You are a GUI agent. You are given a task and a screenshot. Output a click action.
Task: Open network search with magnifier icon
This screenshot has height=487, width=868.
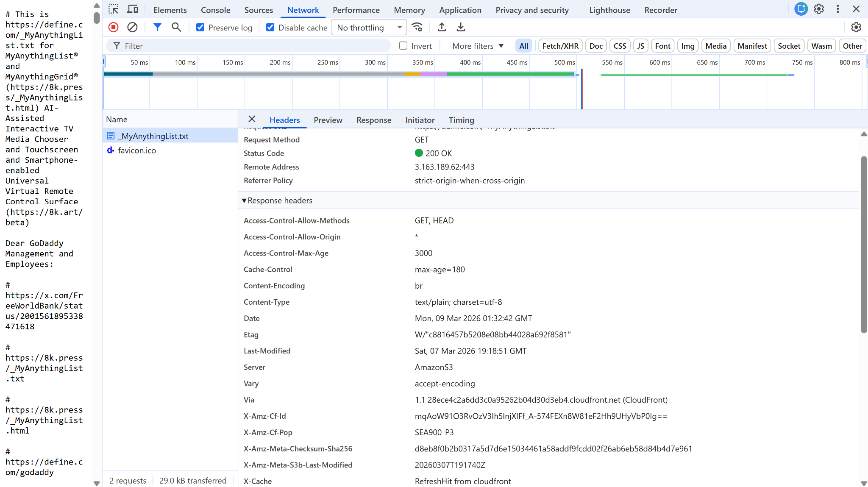pyautogui.click(x=176, y=28)
